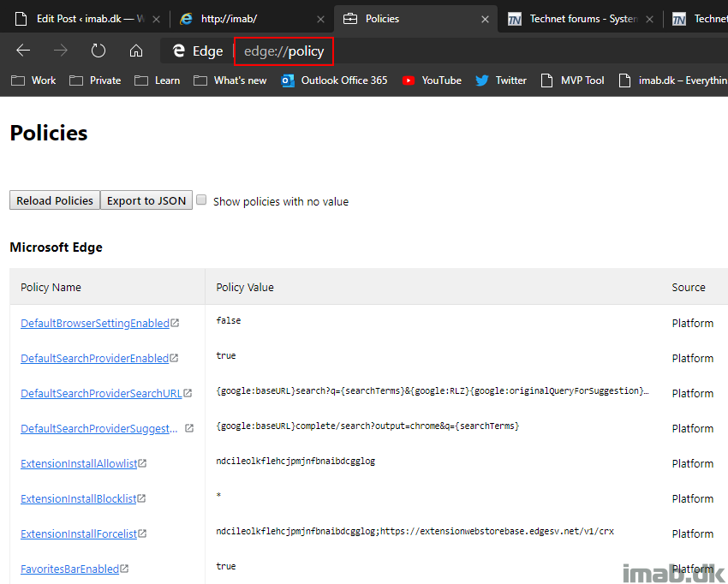This screenshot has height=584, width=728.
Task: Open ExtensionInstallForcelist policy link
Action: tap(79, 533)
